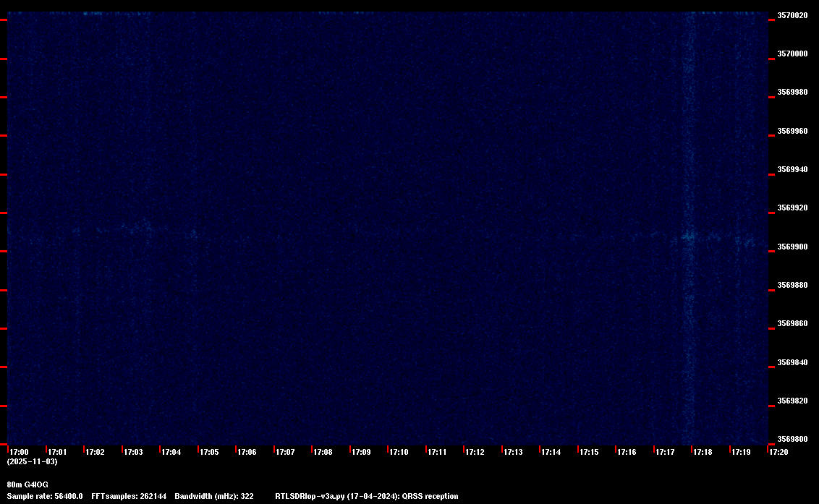Click the 80m G4IOG station label

(x=27, y=484)
